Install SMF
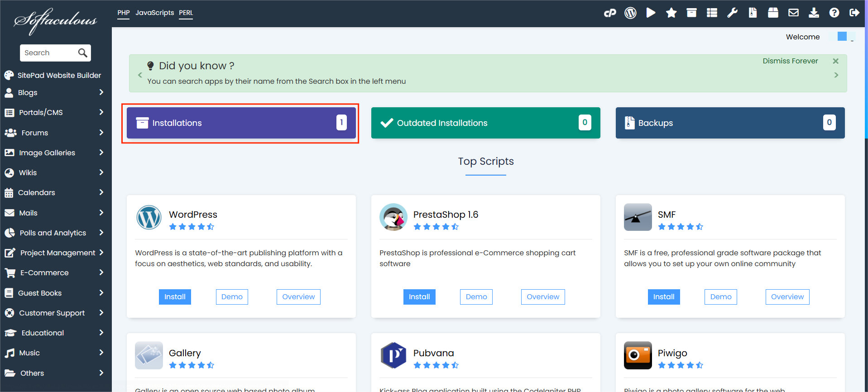This screenshot has height=392, width=868. (664, 297)
